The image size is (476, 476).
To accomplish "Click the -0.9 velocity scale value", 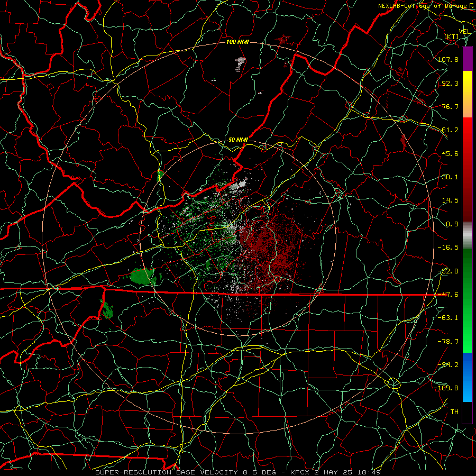I will [x=450, y=224].
